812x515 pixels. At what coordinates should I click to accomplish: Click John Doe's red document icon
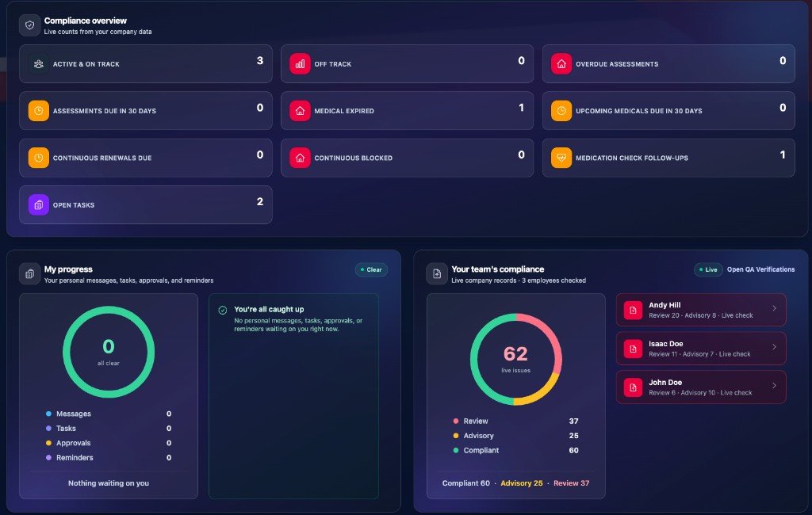[x=633, y=387]
